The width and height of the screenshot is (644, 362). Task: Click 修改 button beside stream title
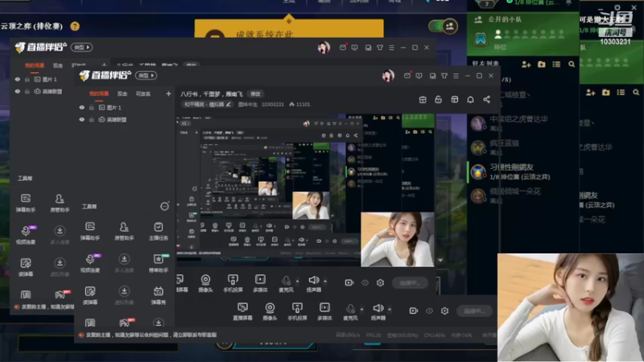[255, 94]
